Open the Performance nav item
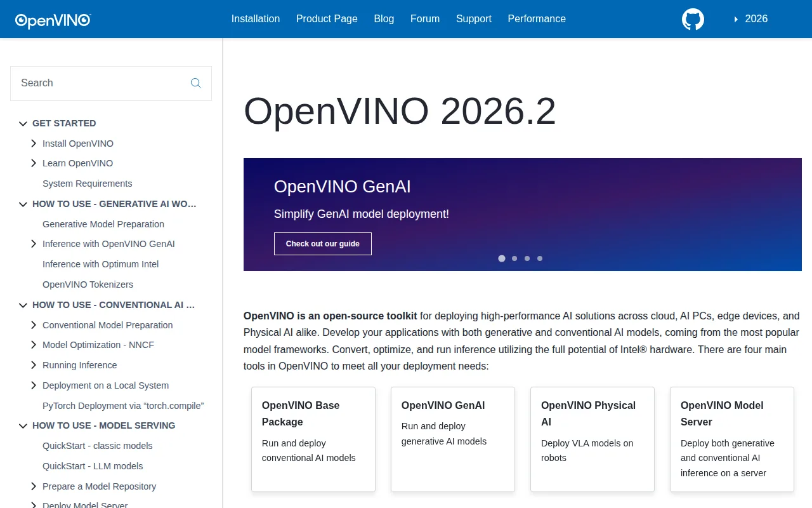 pyautogui.click(x=537, y=19)
